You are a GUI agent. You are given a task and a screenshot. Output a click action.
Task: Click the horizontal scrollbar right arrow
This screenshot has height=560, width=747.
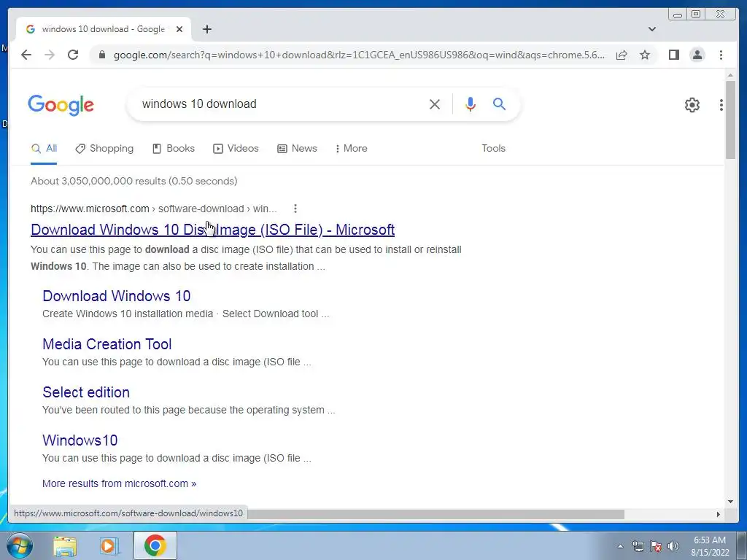tap(719, 514)
